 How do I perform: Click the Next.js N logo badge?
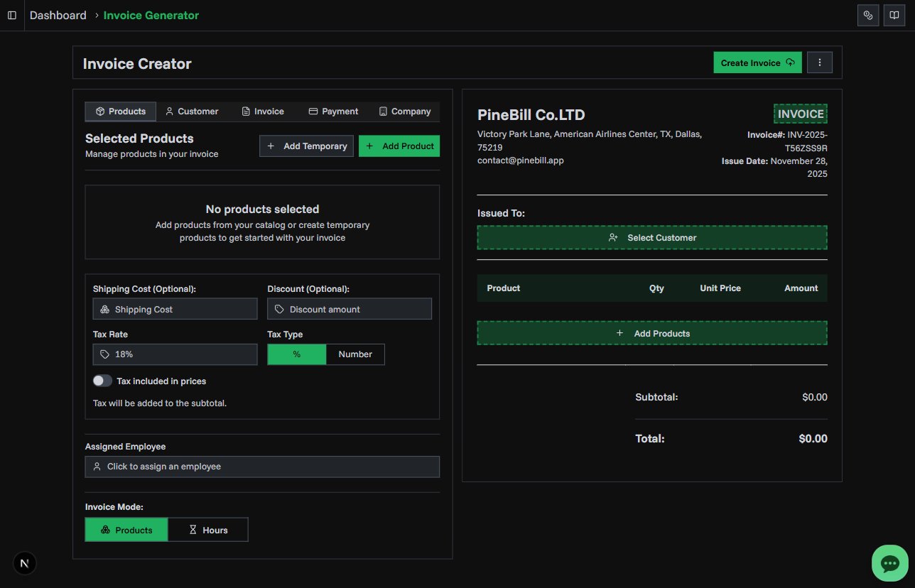pyautogui.click(x=25, y=563)
